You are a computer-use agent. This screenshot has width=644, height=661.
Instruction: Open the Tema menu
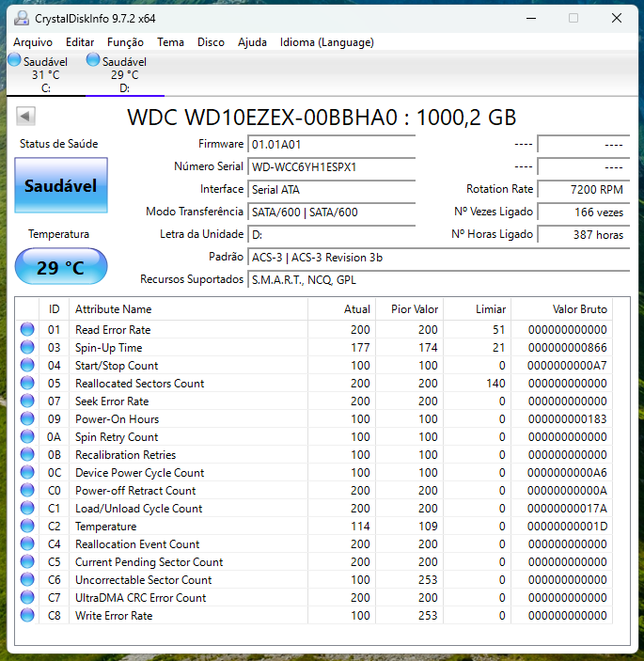pos(170,42)
